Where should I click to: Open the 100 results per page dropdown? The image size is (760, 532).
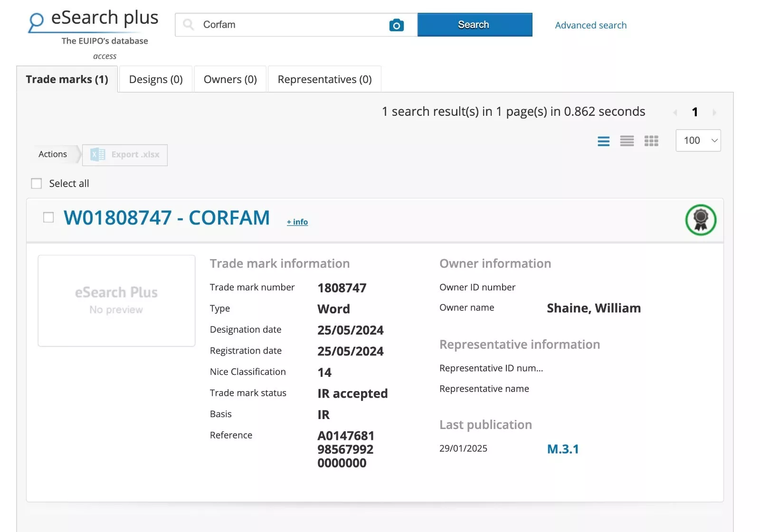pyautogui.click(x=698, y=140)
